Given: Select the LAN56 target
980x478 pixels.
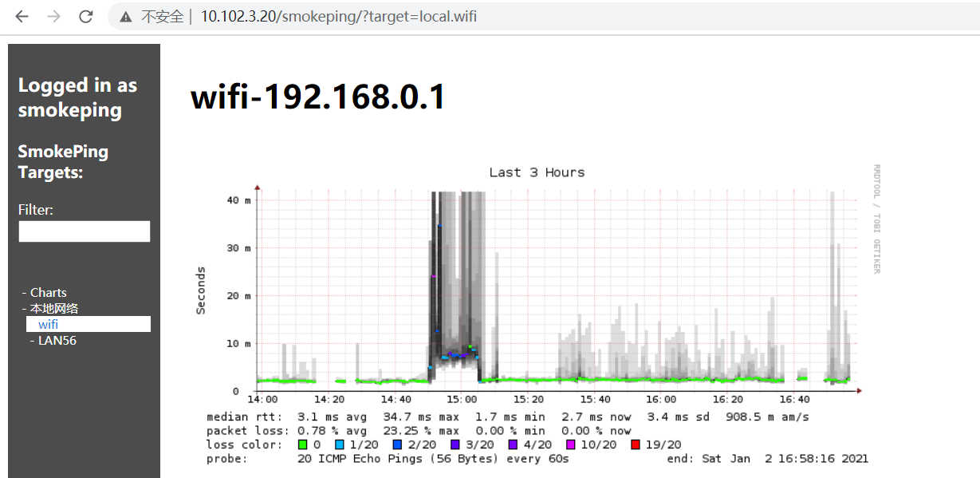Looking at the screenshot, I should (x=57, y=341).
